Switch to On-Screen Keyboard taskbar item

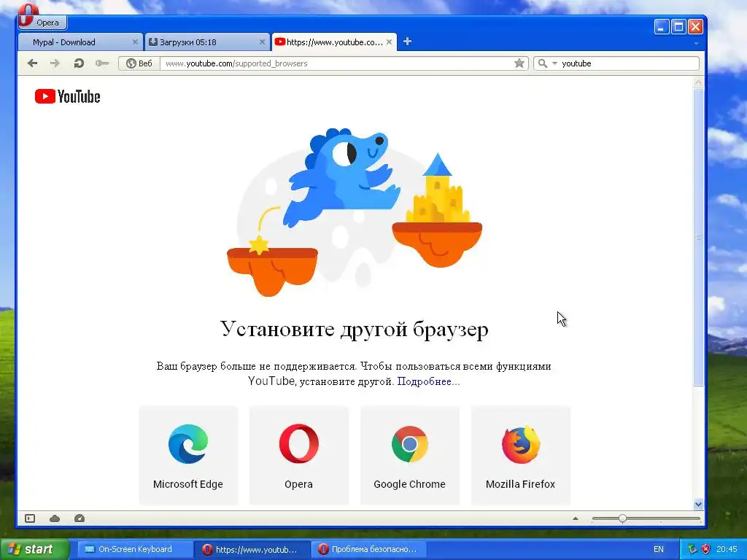pos(134,549)
